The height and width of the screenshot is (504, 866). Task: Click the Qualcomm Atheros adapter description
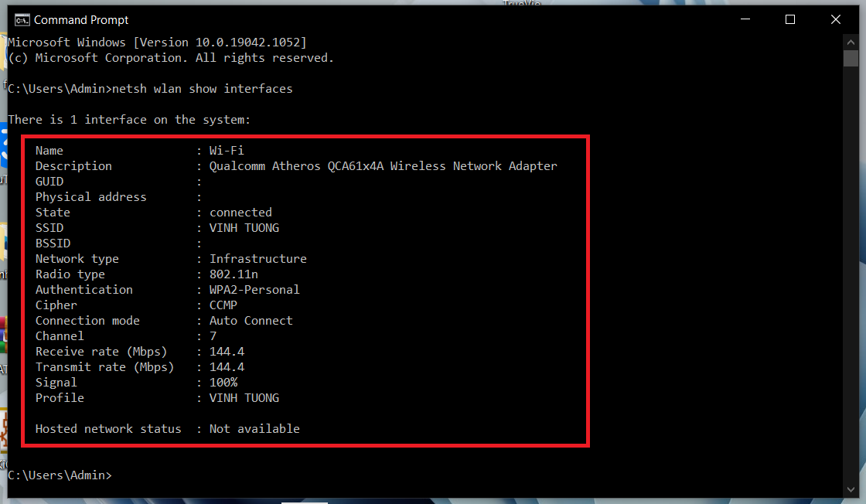click(x=384, y=166)
